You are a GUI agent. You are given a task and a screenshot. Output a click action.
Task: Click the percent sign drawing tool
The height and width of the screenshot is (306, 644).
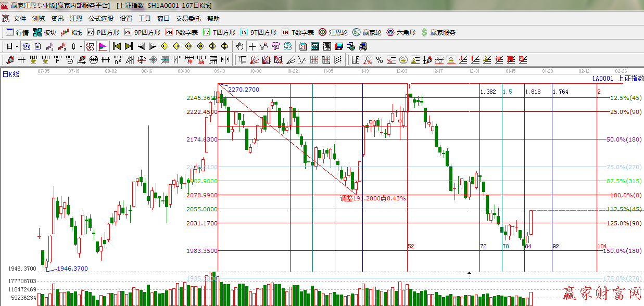coord(380,60)
